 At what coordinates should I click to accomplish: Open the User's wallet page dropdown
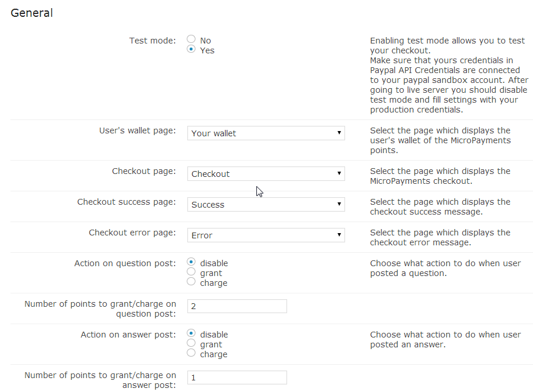click(266, 133)
